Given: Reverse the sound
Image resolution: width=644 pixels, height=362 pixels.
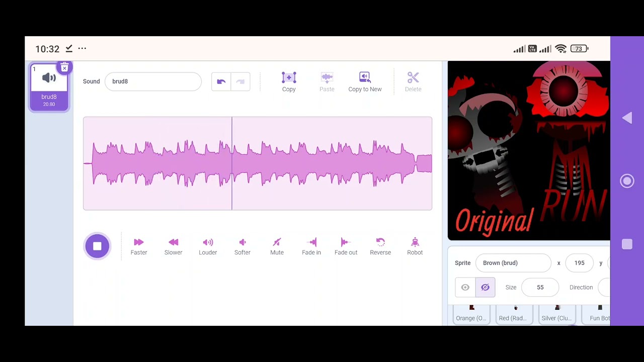Looking at the screenshot, I should pyautogui.click(x=380, y=246).
